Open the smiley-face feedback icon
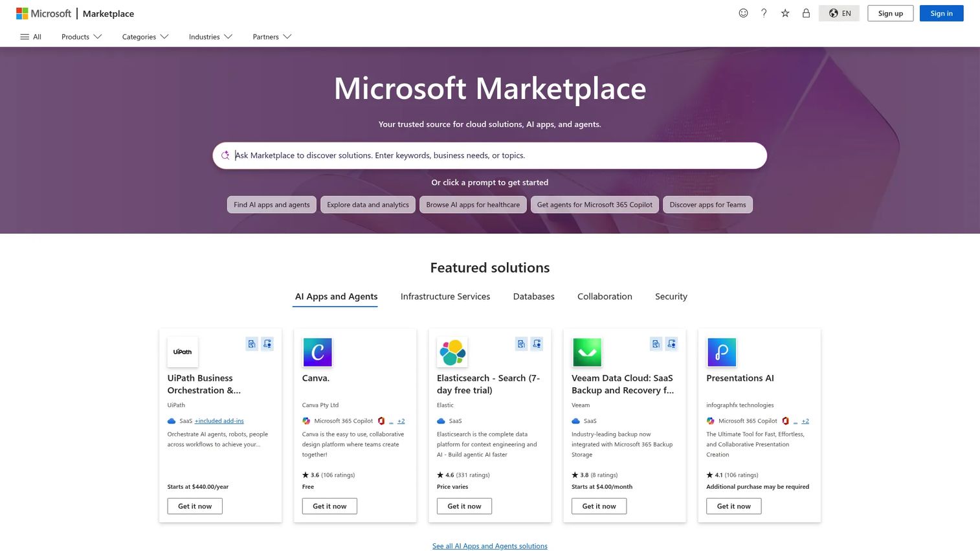The height and width of the screenshot is (551, 980). pyautogui.click(x=743, y=13)
